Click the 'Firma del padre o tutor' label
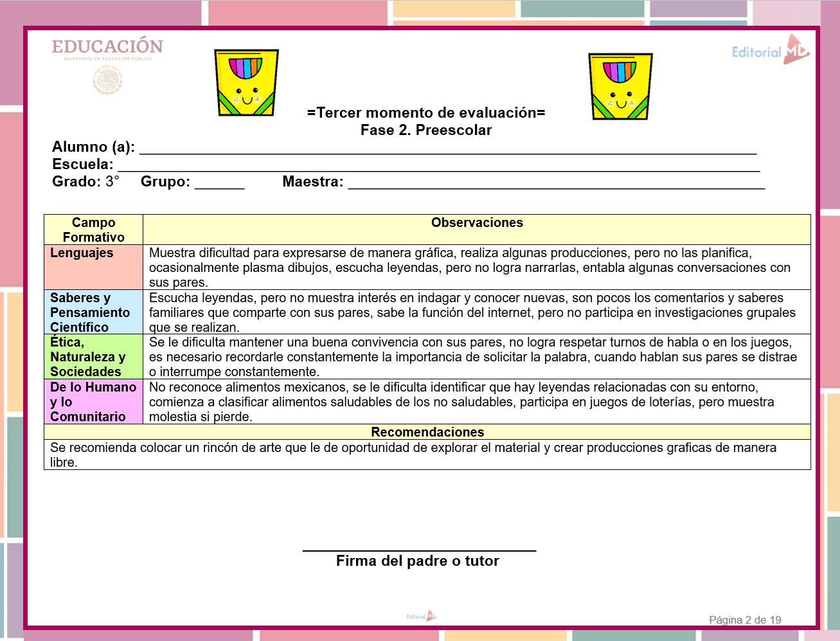The width and height of the screenshot is (840, 641). (x=418, y=561)
